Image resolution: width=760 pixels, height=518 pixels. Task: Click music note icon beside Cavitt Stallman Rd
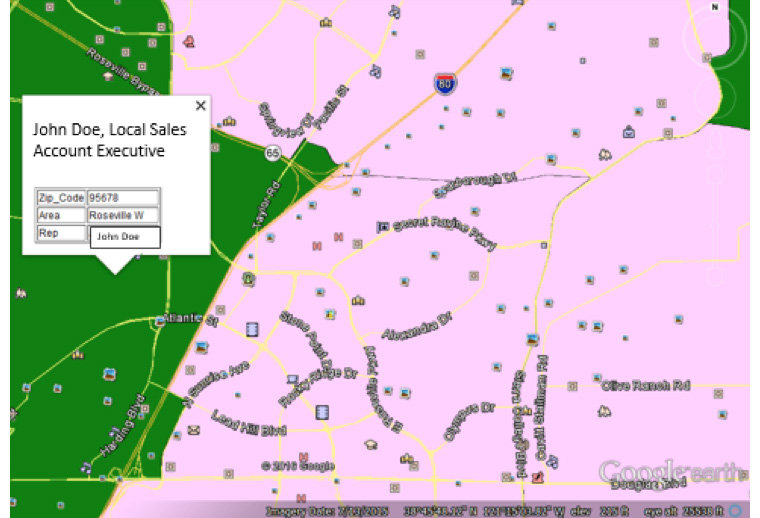pyautogui.click(x=553, y=461)
